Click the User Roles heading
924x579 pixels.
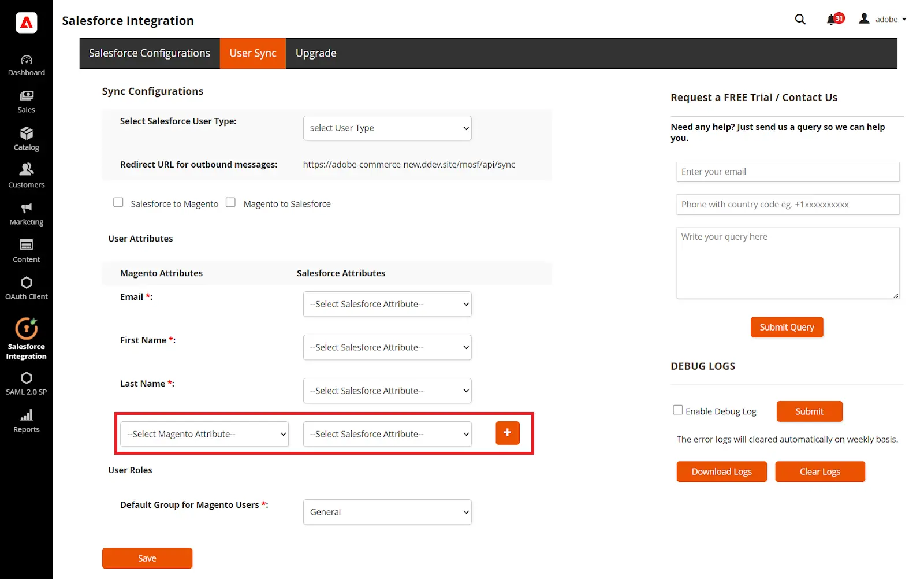pos(130,470)
